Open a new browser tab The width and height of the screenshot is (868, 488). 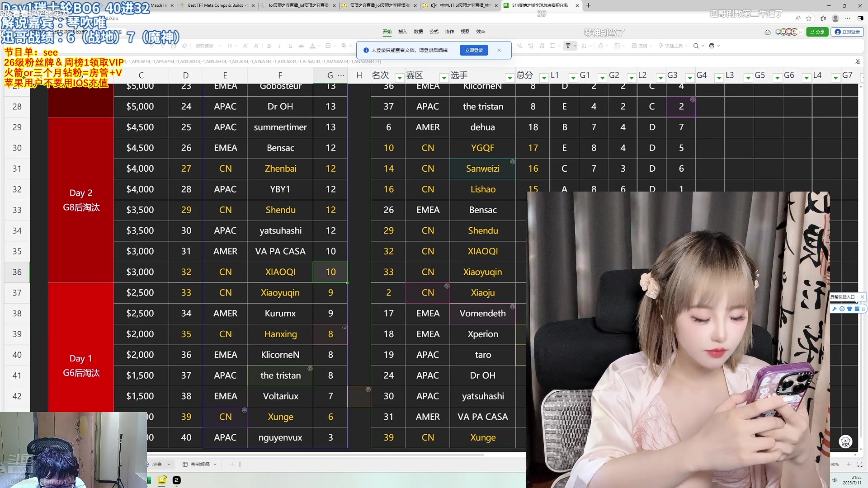pos(588,5)
